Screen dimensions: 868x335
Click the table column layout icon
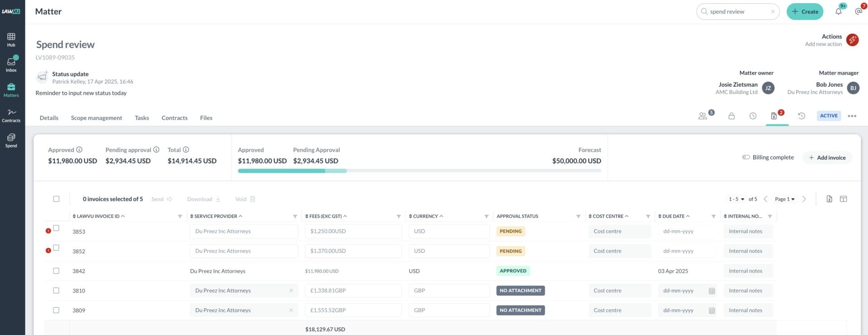[843, 199]
